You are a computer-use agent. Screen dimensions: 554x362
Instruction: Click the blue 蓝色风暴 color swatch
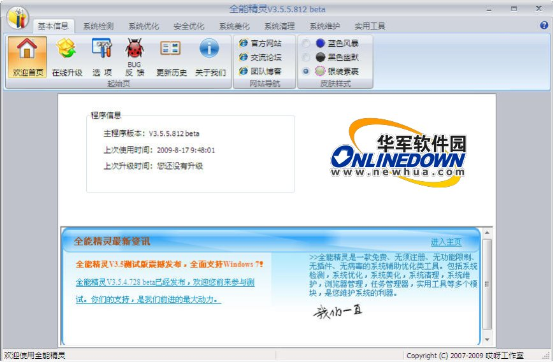point(320,43)
